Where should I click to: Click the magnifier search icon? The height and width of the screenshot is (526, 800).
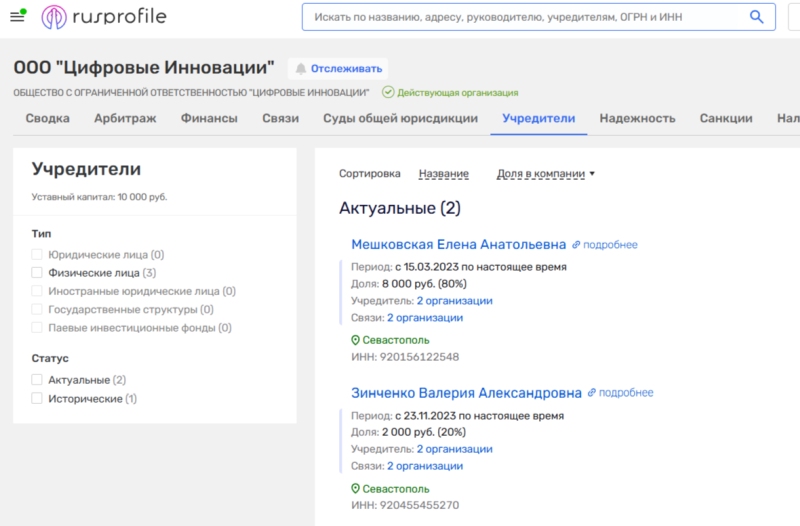pos(756,17)
